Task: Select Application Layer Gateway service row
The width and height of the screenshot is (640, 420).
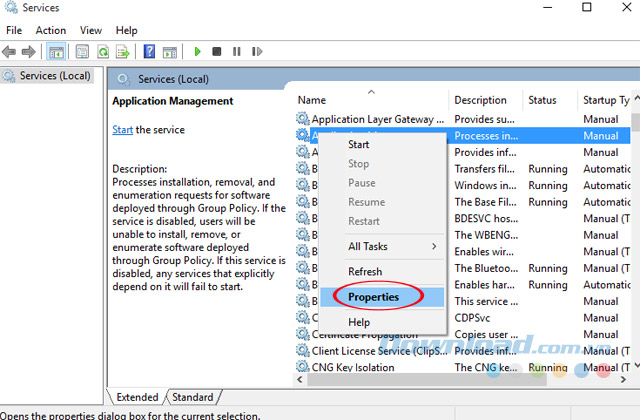Action: [463, 119]
